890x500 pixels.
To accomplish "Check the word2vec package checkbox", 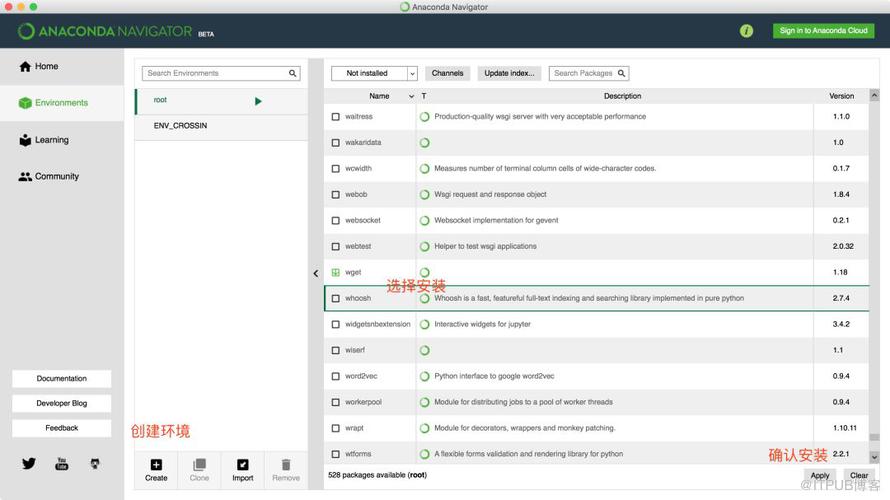I will click(x=335, y=376).
